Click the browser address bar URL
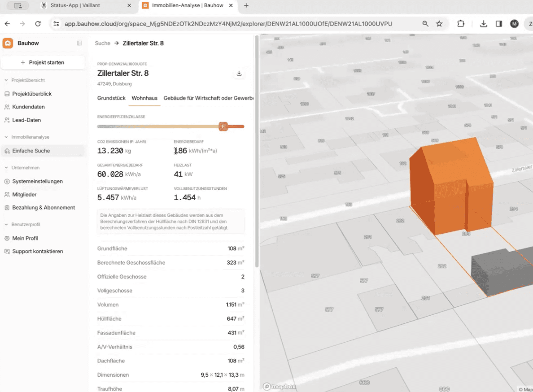Viewport: 533px width, 392px height. pos(228,24)
